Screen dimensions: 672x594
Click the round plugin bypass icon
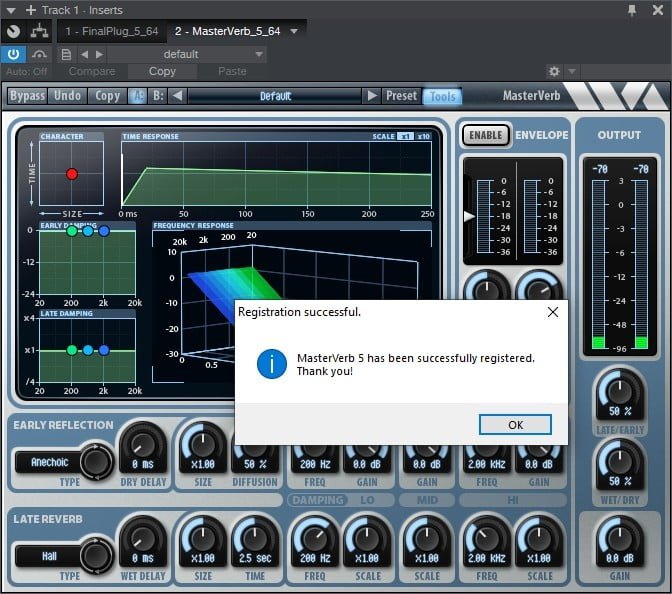click(x=13, y=31)
